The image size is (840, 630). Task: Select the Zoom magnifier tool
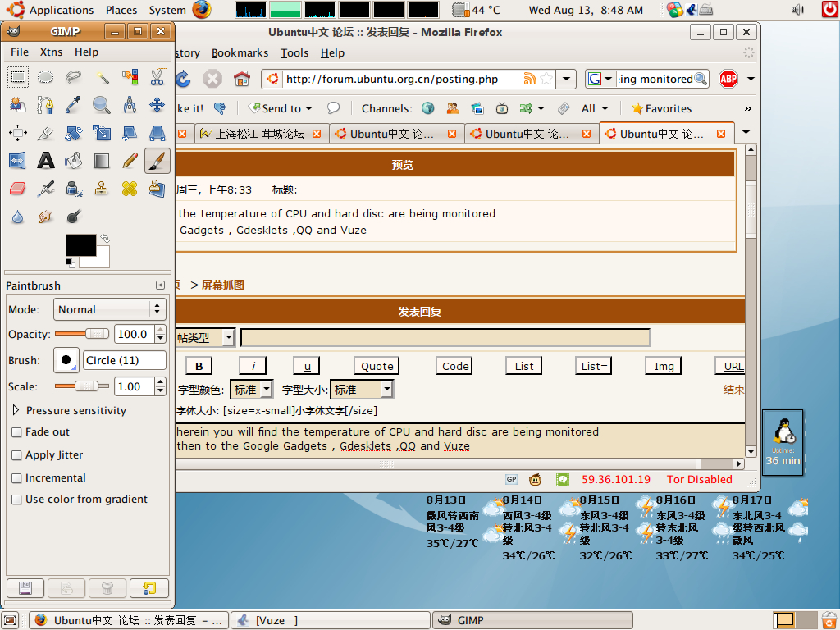point(101,105)
